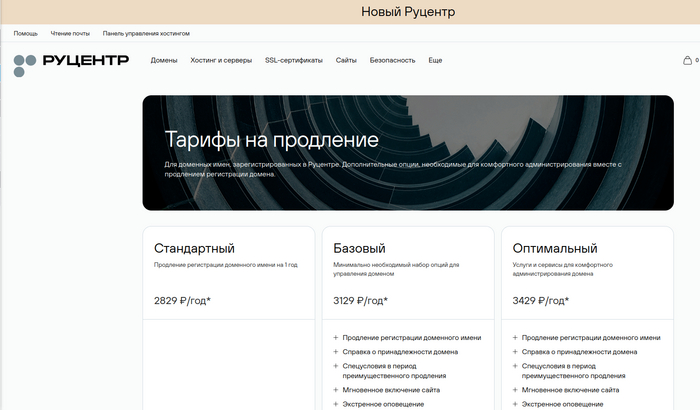Click plus icon beside Базовый Экстренное оповещение
This screenshot has height=410, width=700.
pos(336,404)
